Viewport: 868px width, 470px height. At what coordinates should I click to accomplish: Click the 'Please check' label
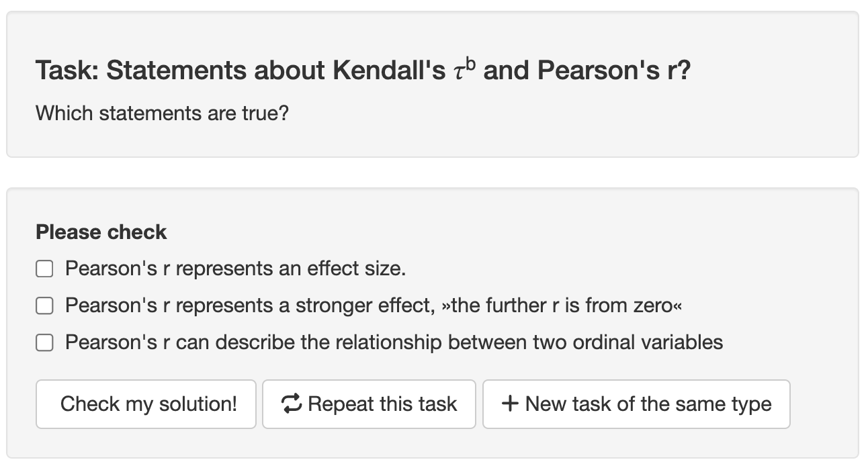(x=101, y=232)
